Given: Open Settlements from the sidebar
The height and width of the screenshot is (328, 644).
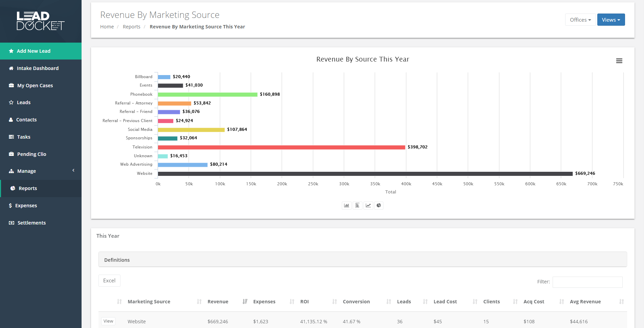Looking at the screenshot, I should coord(31,222).
